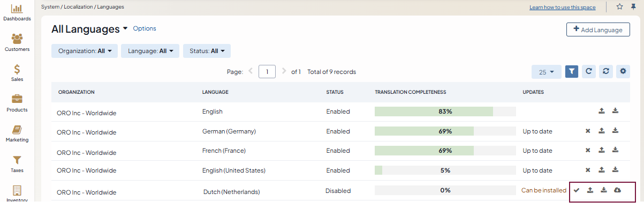The width and height of the screenshot is (644, 216).
Task: Click upload icon in the English row
Action: tap(601, 111)
